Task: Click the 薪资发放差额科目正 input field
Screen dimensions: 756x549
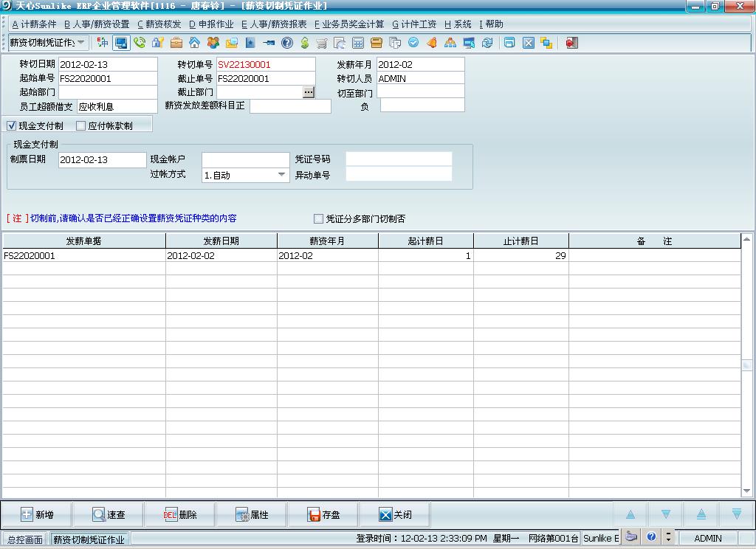Action: [x=290, y=106]
